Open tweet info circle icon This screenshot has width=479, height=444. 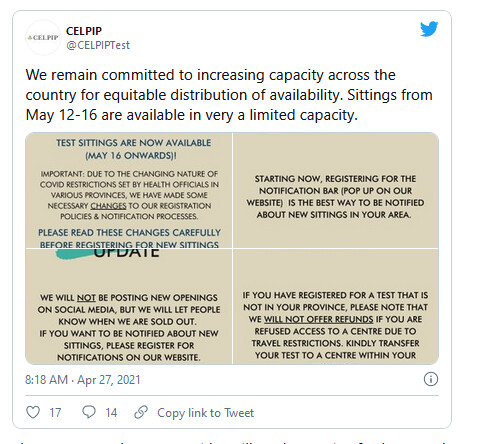tap(431, 379)
